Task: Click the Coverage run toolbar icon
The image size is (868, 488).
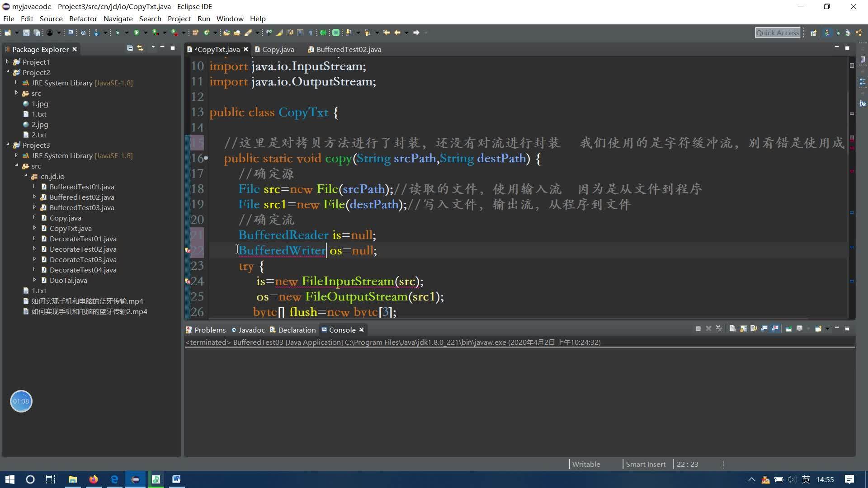Action: (x=155, y=33)
